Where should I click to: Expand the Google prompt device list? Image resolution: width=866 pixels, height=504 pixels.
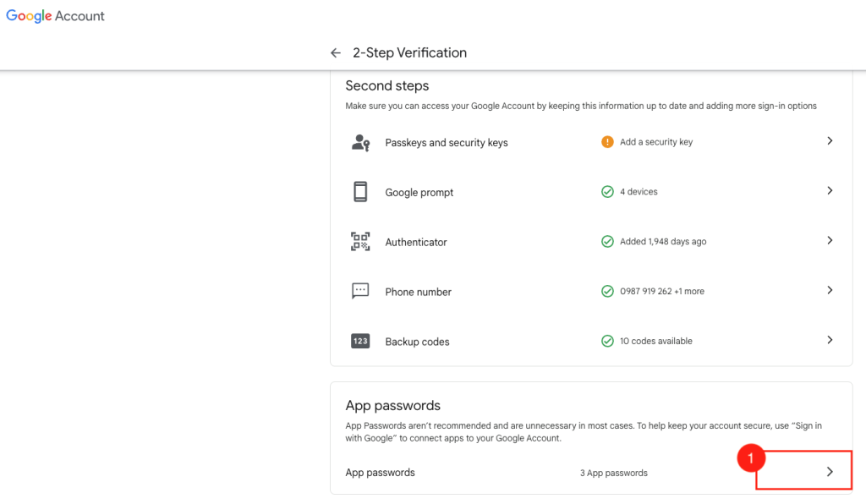tap(830, 191)
